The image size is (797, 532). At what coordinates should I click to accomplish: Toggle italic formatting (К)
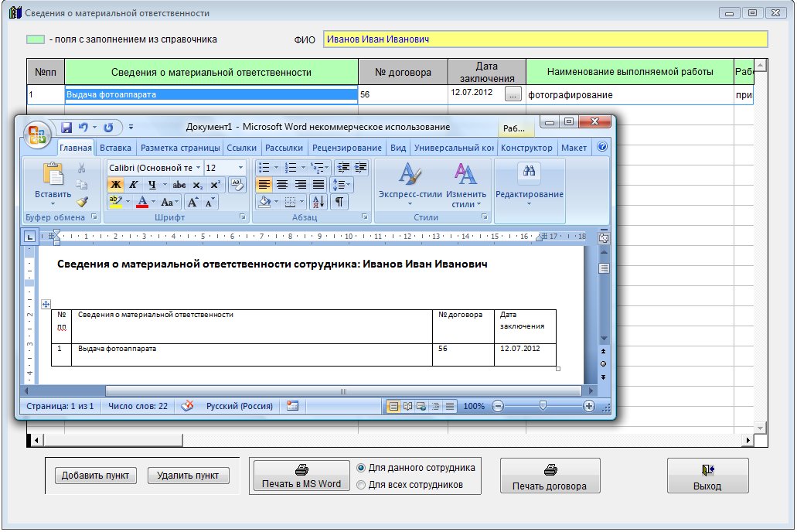pyautogui.click(x=134, y=185)
